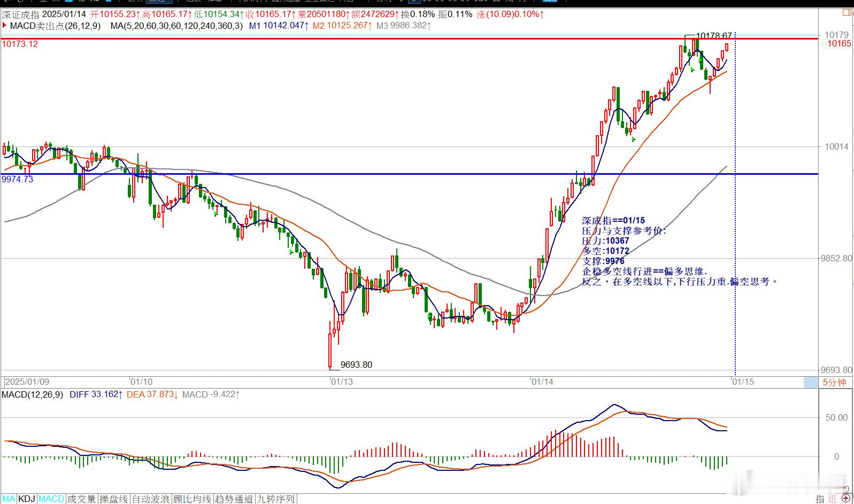Click the 换0.18% turnover rate

click(418, 14)
